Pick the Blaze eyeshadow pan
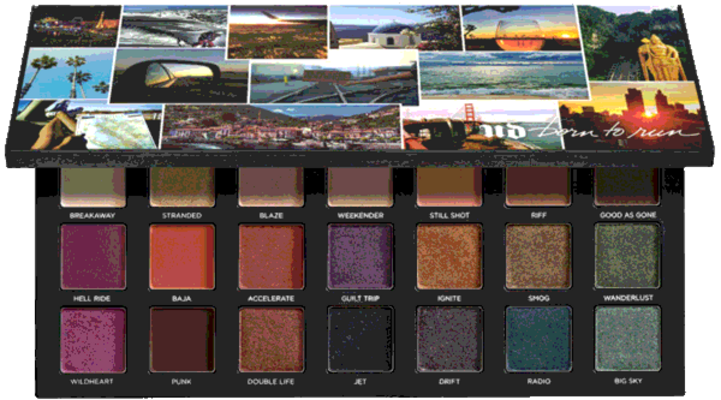 pyautogui.click(x=271, y=187)
